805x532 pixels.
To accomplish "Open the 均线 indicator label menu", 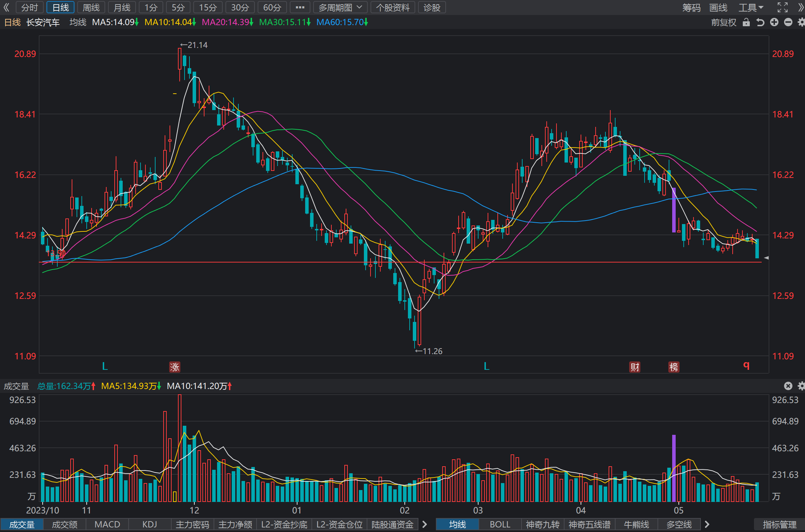I will pyautogui.click(x=78, y=22).
